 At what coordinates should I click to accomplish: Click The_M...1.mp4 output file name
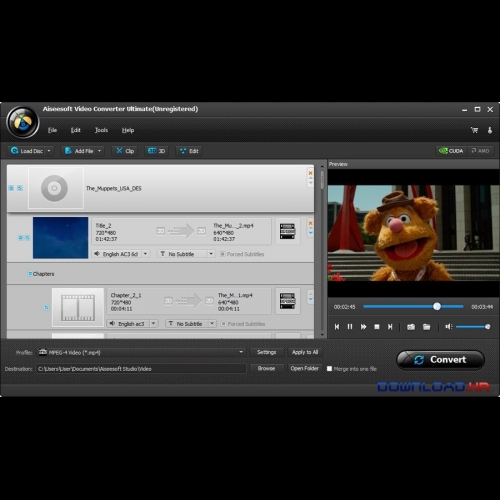pos(235,295)
